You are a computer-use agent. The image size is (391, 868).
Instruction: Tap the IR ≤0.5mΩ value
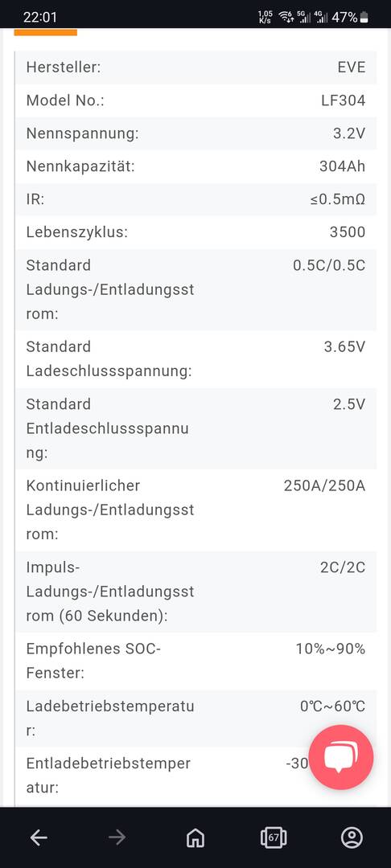pos(338,199)
